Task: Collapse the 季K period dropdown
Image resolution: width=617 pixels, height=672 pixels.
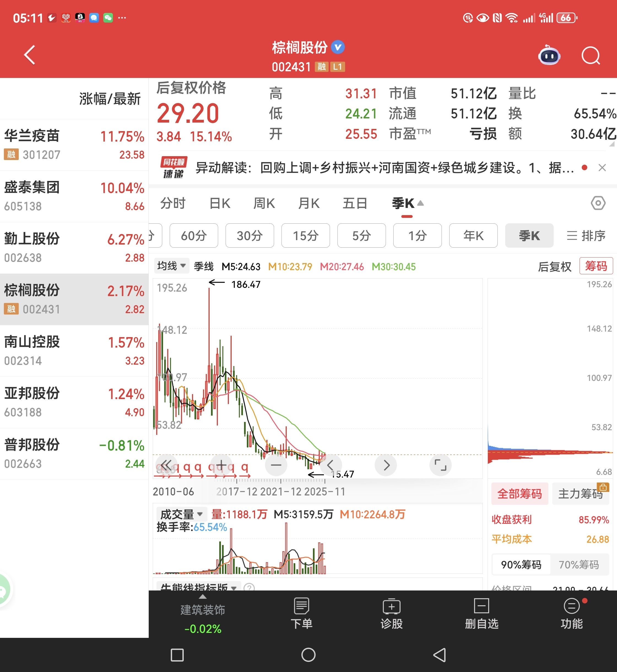Action: (407, 203)
